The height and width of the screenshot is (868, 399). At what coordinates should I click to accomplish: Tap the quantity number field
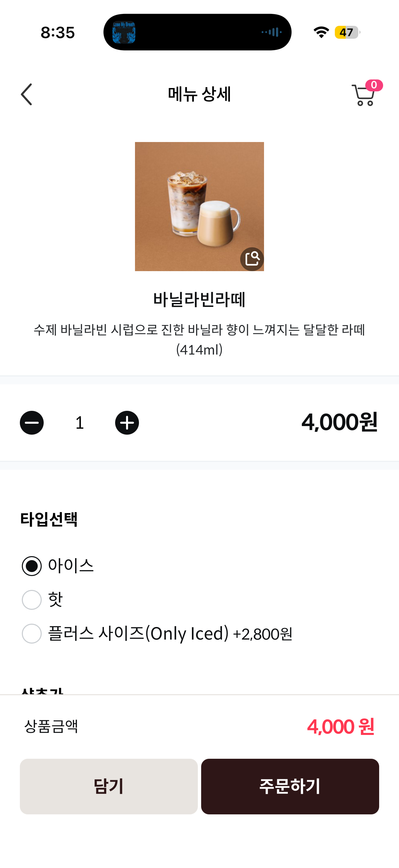[79, 422]
